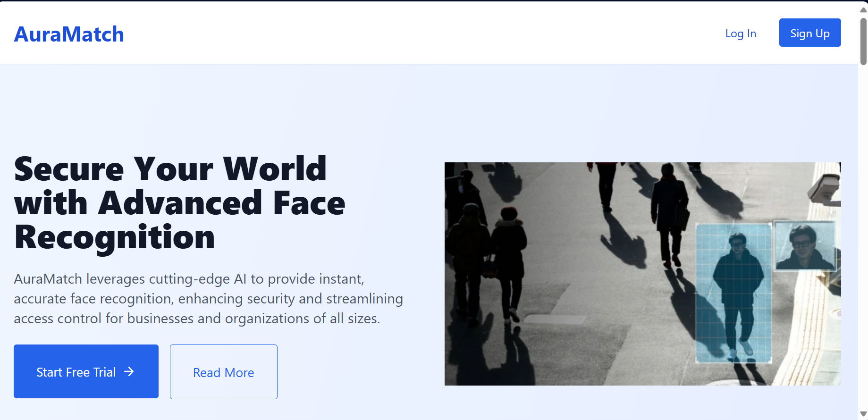
Task: Click the AuraMatch description paragraph
Action: pos(208,299)
